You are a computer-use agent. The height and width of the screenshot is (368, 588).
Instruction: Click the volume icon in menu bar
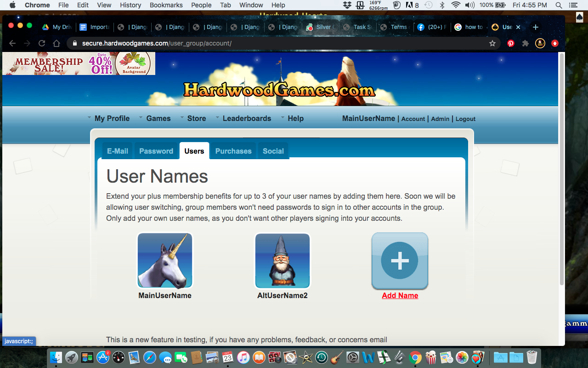tap(469, 5)
